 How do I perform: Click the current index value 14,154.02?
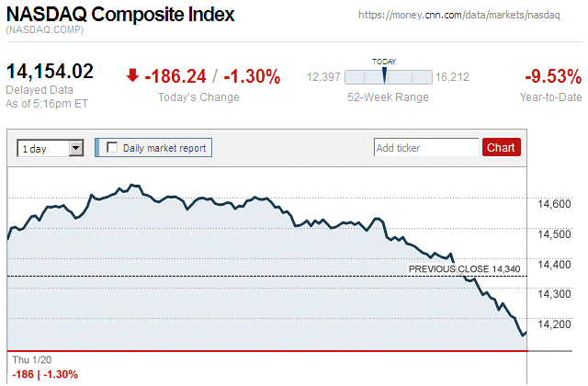51,73
